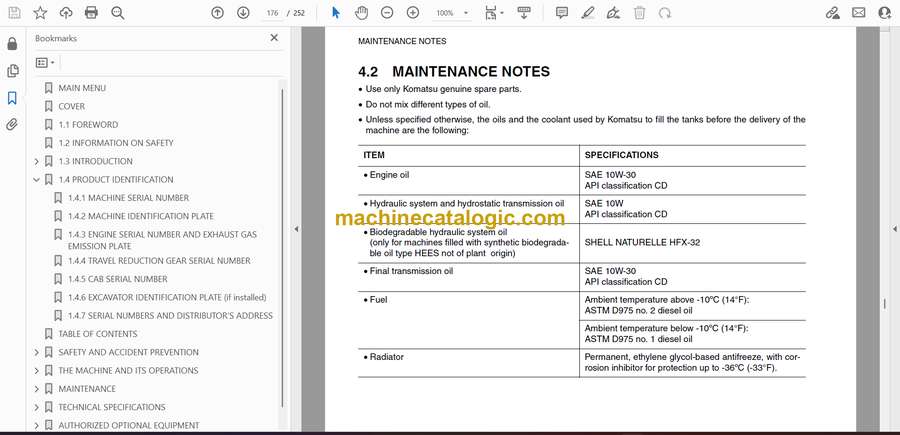Select the highlighter pen tool
The image size is (900, 435).
tap(588, 13)
